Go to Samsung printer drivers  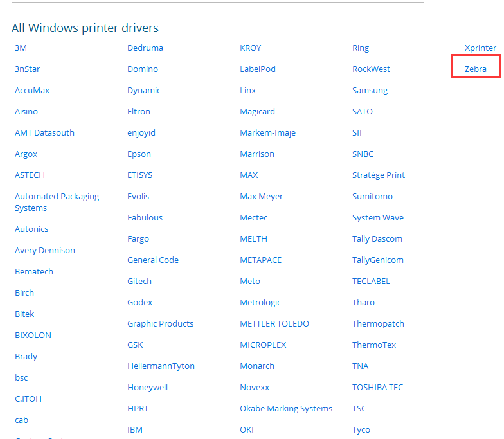pyautogui.click(x=370, y=90)
